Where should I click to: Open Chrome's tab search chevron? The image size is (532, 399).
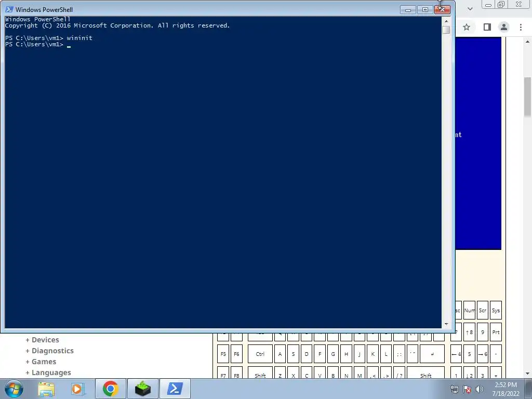pos(470,9)
